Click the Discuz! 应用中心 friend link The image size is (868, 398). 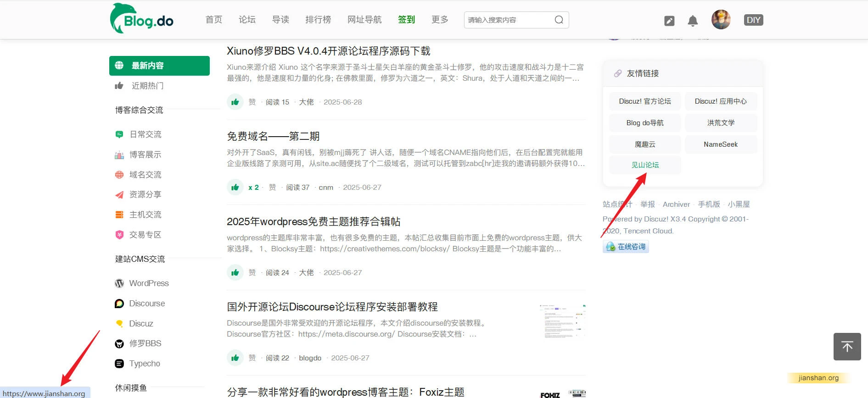(721, 101)
